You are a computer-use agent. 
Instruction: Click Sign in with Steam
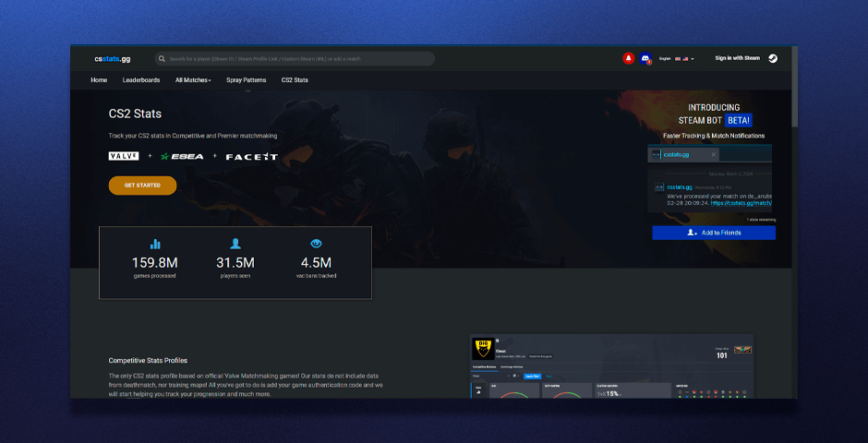[x=738, y=58]
